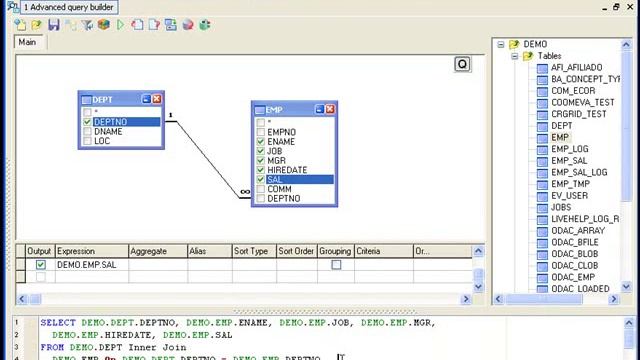Viewport: 640px width, 360px height.
Task: Click the greyed-out icon right of Save
Action: [x=70, y=25]
